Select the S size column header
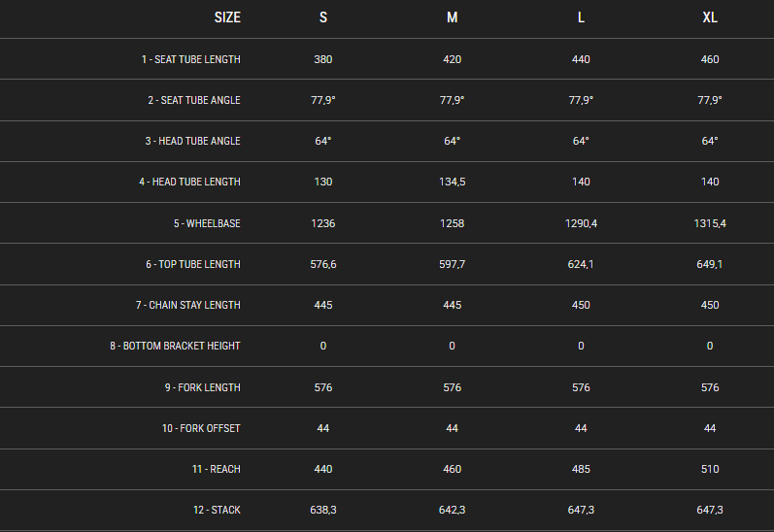 point(323,17)
